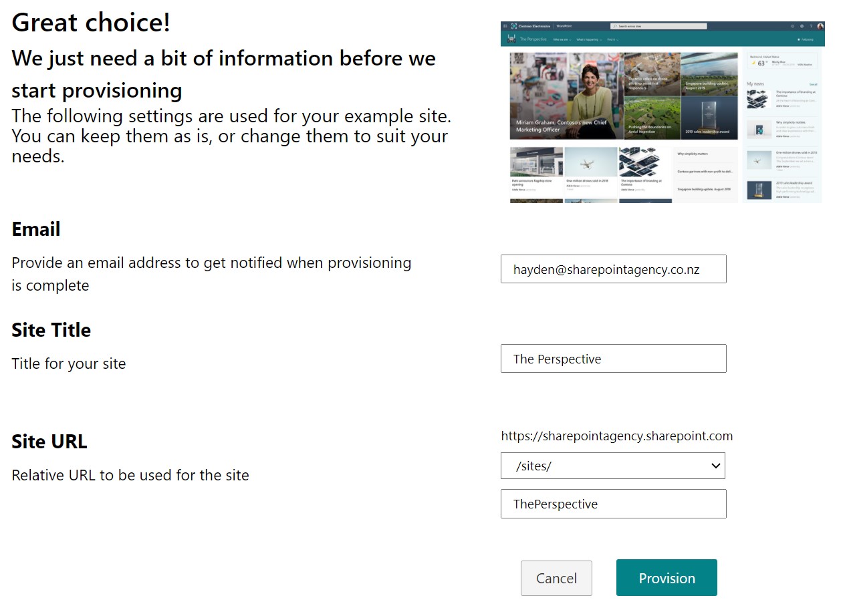Click the drone news thumbnail in preview
Screen dimensions: 845x616
point(591,162)
